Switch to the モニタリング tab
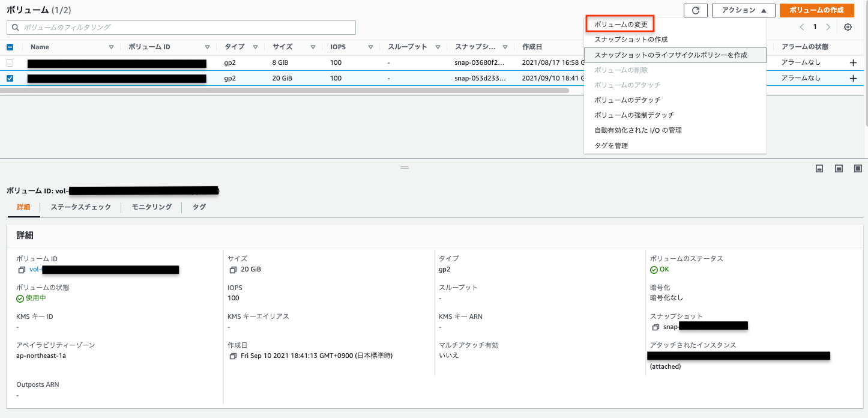Image resolution: width=868 pixels, height=418 pixels. click(152, 207)
